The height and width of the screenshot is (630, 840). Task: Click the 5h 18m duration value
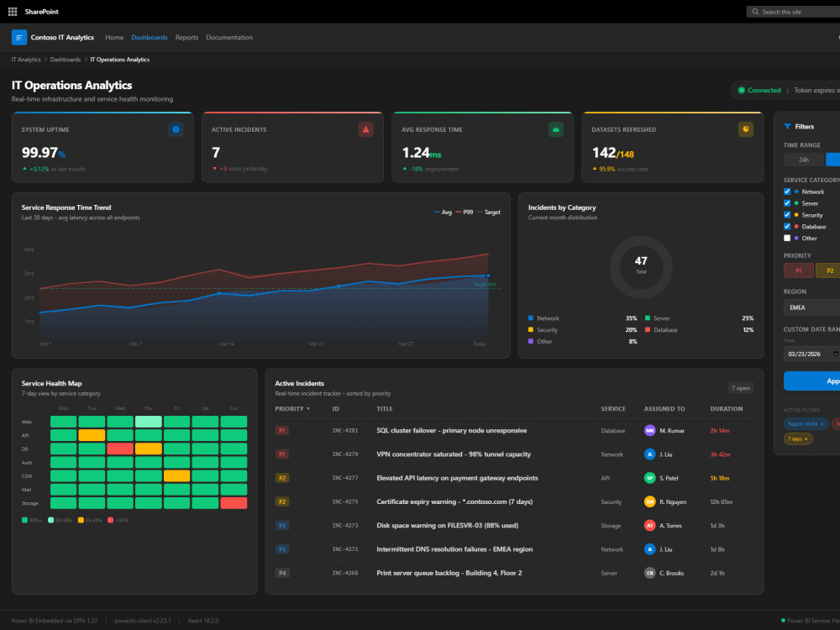[x=720, y=478]
